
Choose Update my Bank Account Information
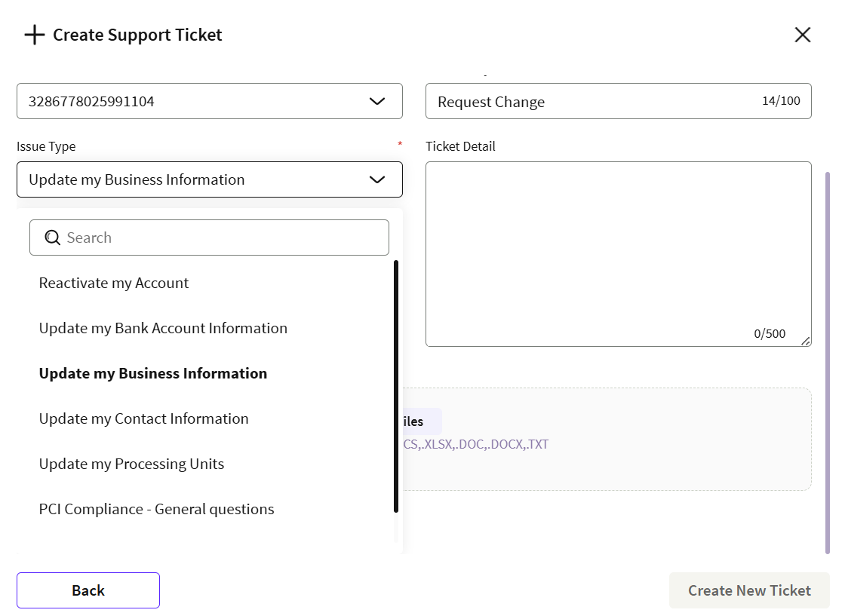click(163, 329)
